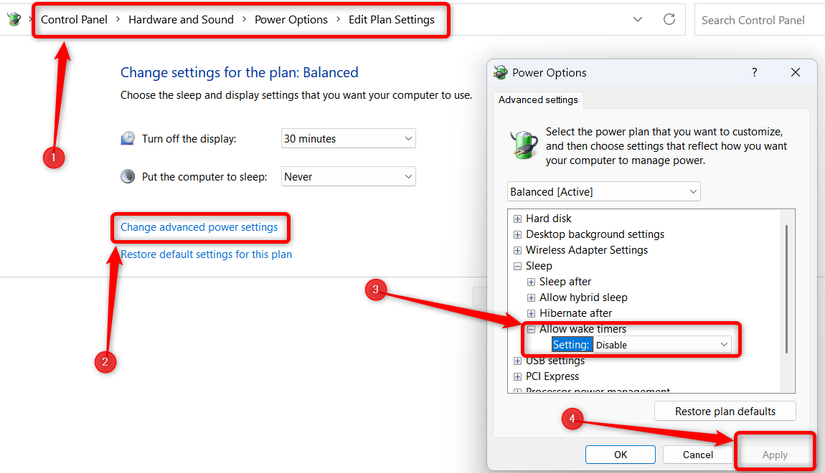Screen dimensions: 825x473
Task: Click Edit Plan Settings breadcrumb
Action: (x=391, y=19)
